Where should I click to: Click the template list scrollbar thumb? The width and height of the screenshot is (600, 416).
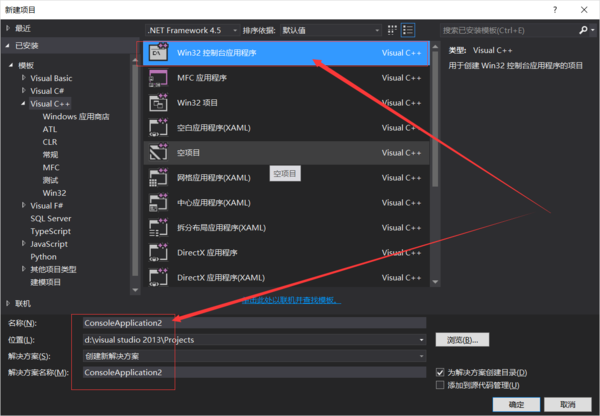pos(435,119)
